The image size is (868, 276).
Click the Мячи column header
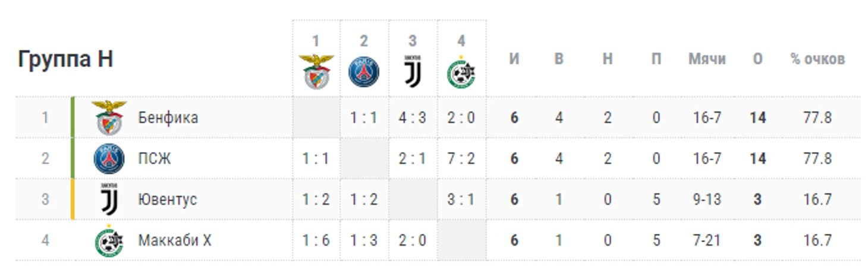pyautogui.click(x=707, y=59)
